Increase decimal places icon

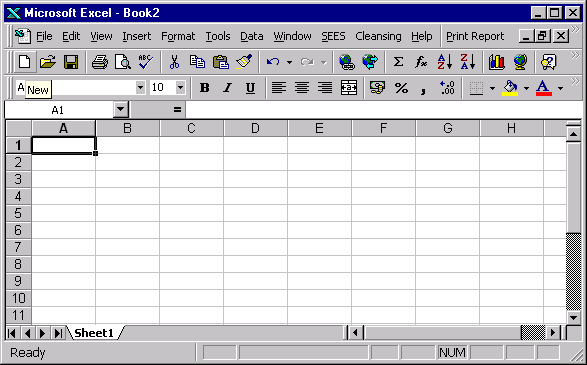[x=447, y=88]
